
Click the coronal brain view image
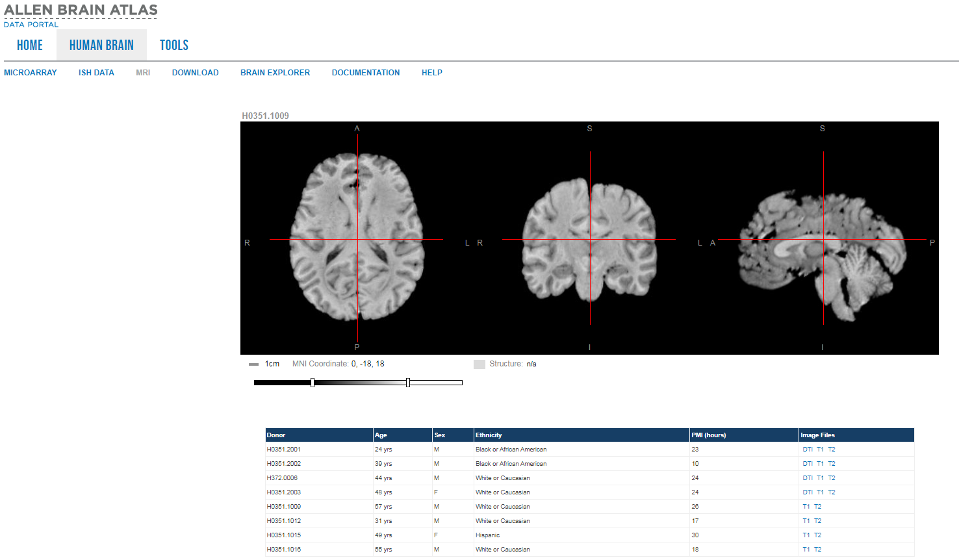pos(589,238)
